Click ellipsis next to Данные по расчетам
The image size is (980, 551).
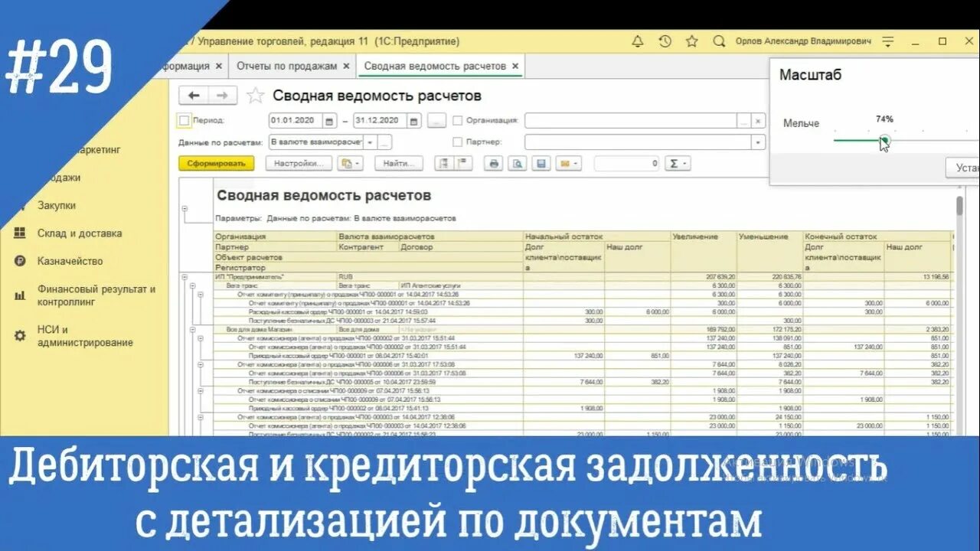384,142
